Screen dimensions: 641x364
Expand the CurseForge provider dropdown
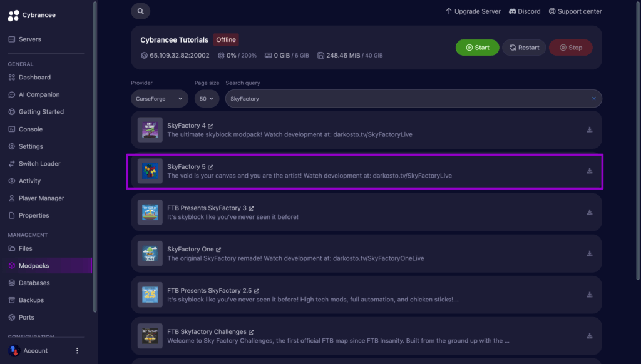(x=160, y=99)
